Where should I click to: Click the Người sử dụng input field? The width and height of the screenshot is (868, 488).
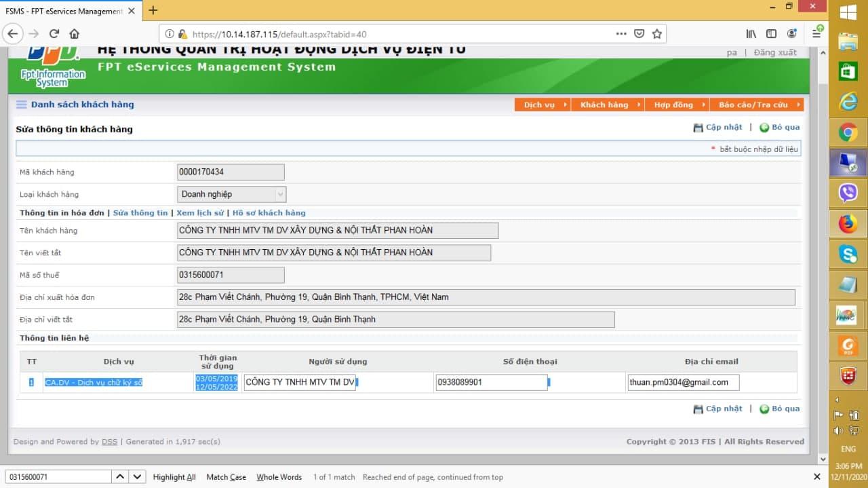pos(300,382)
